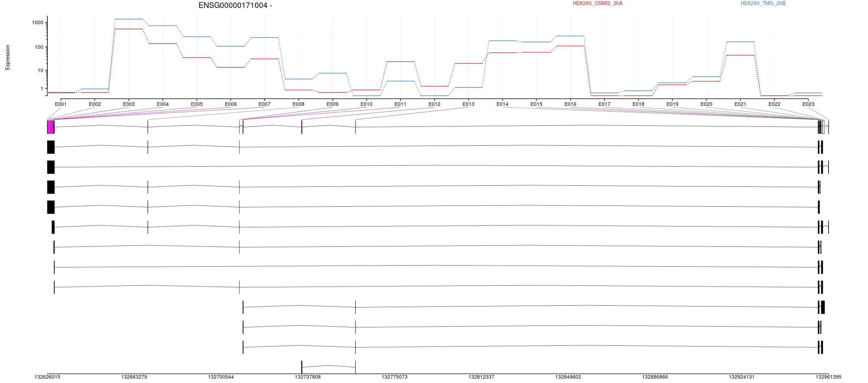Image resolution: width=868 pixels, height=383 pixels.
Task: Click exon label E013
Action: pos(468,104)
